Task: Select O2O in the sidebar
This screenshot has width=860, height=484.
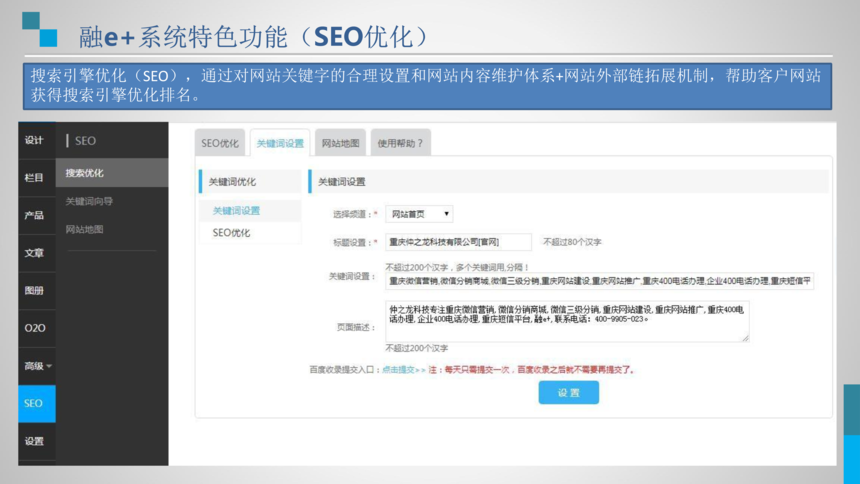Action: [35, 328]
